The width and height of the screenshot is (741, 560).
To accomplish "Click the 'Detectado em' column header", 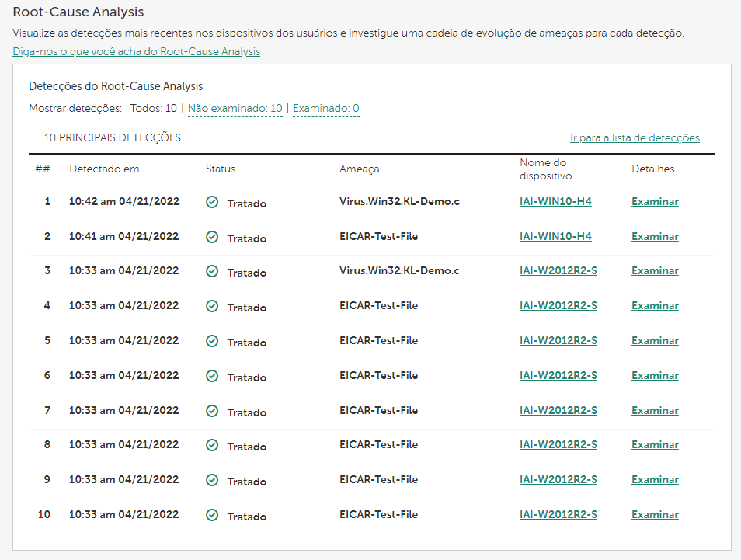I will [x=104, y=169].
